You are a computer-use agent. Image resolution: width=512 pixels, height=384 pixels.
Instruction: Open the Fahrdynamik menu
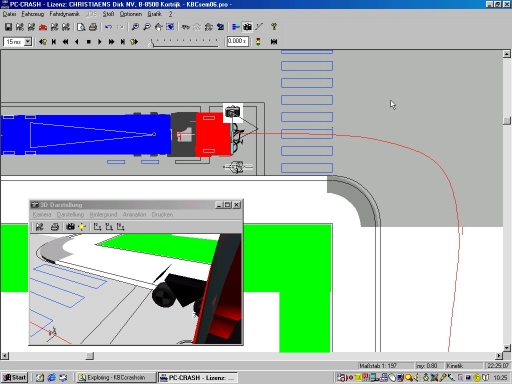click(x=64, y=14)
